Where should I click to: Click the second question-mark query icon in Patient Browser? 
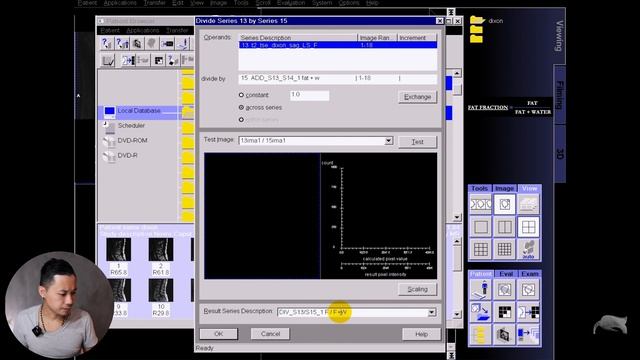coord(122,43)
